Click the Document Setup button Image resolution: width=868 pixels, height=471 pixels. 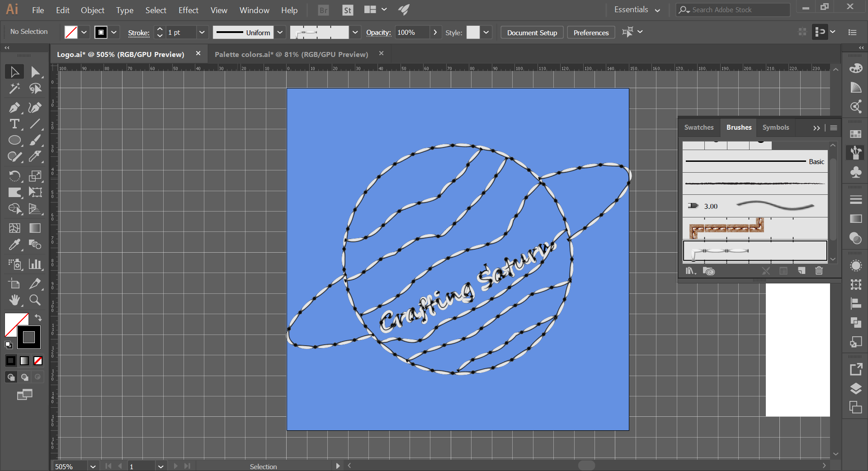pyautogui.click(x=532, y=33)
